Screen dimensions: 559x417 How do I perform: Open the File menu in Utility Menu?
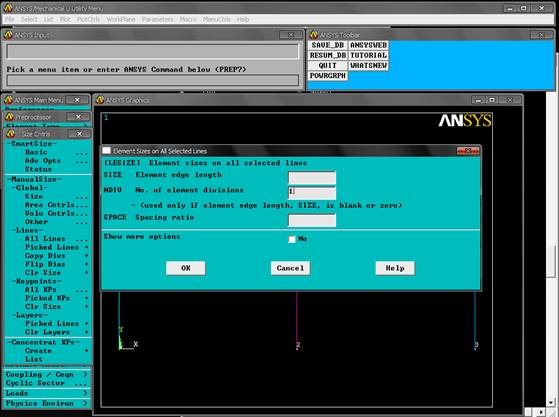(10, 20)
